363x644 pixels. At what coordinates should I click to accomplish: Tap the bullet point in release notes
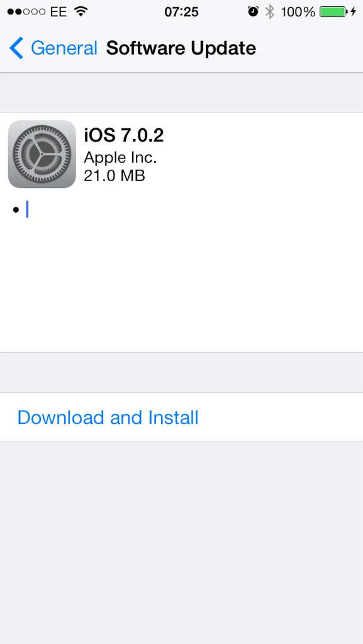click(16, 210)
